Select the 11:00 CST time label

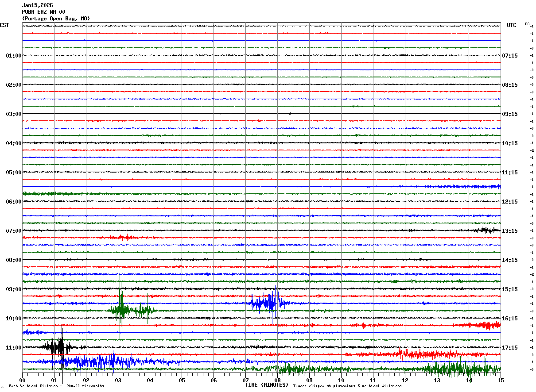click(x=13, y=347)
